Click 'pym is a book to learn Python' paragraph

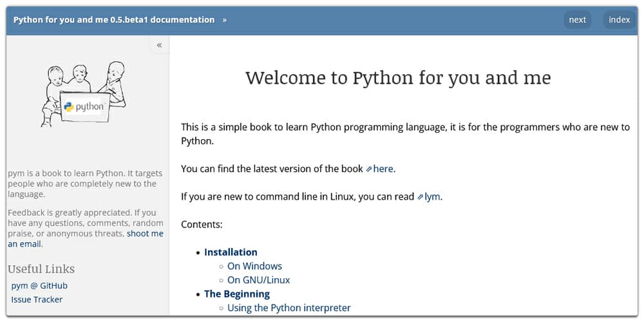pos(85,184)
